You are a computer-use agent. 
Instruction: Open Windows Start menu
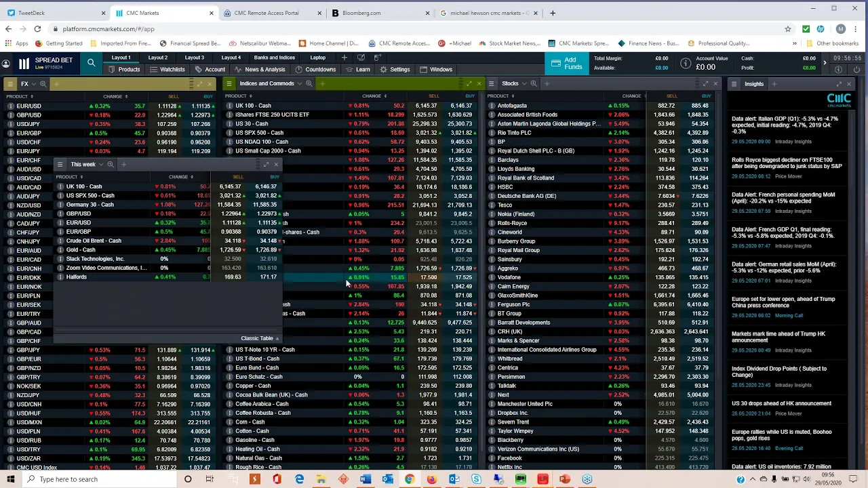[11, 479]
